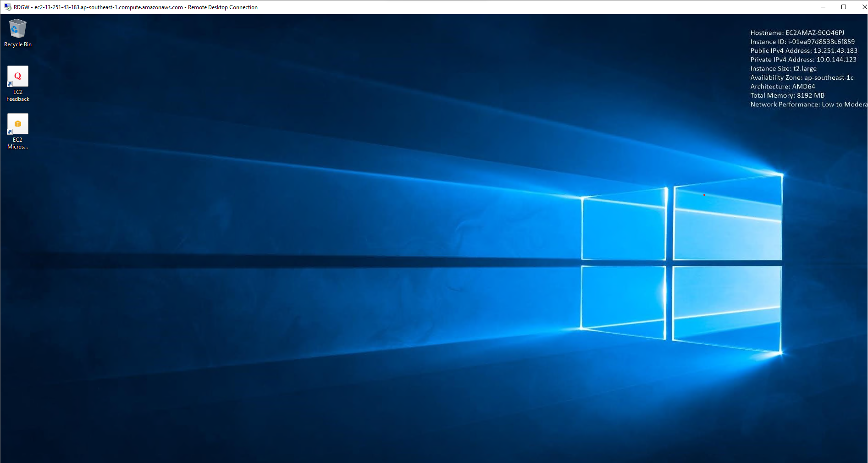Click the Recycle Bin label text
This screenshot has height=463, width=868.
click(x=18, y=44)
